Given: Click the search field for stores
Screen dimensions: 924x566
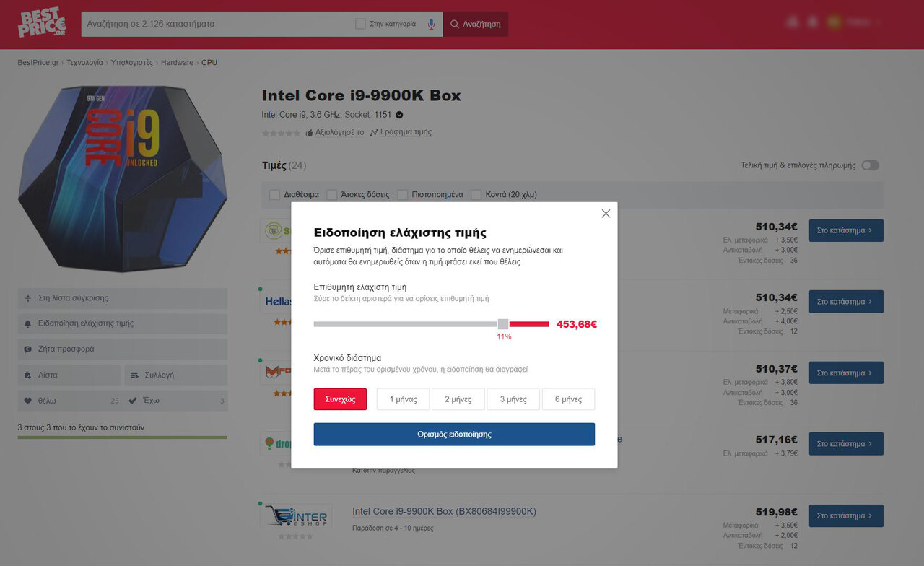Looking at the screenshot, I should (x=217, y=24).
